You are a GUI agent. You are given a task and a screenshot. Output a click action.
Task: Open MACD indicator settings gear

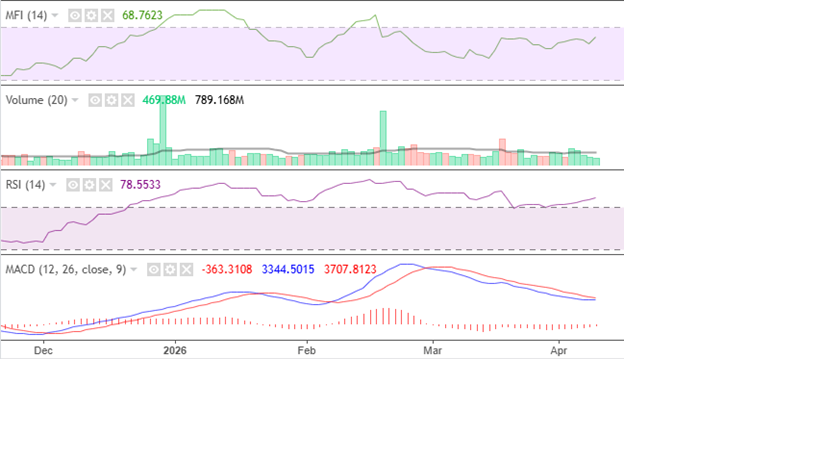click(x=170, y=269)
